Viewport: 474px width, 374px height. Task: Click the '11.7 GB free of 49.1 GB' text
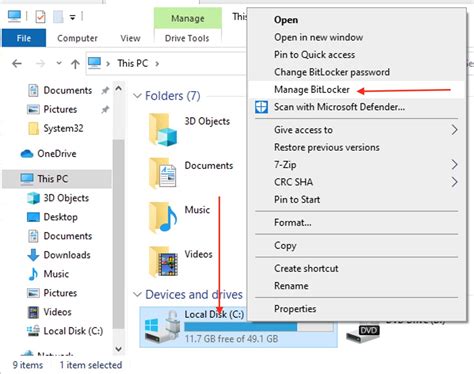click(x=231, y=339)
